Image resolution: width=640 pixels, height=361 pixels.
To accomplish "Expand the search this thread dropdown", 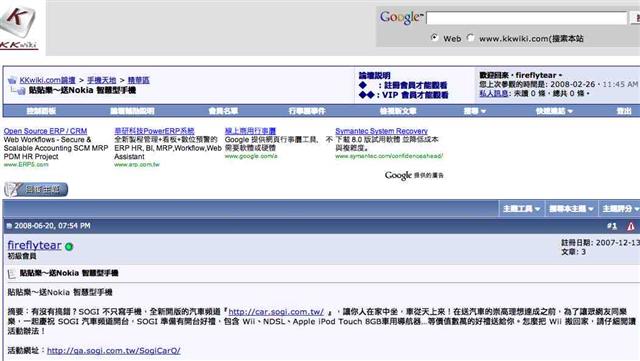I will [571, 209].
